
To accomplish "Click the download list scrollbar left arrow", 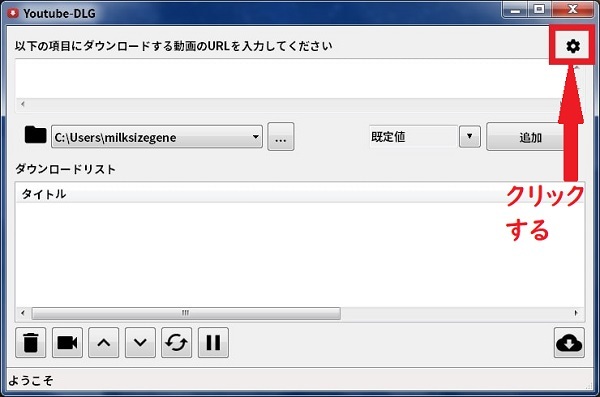I will [23, 313].
